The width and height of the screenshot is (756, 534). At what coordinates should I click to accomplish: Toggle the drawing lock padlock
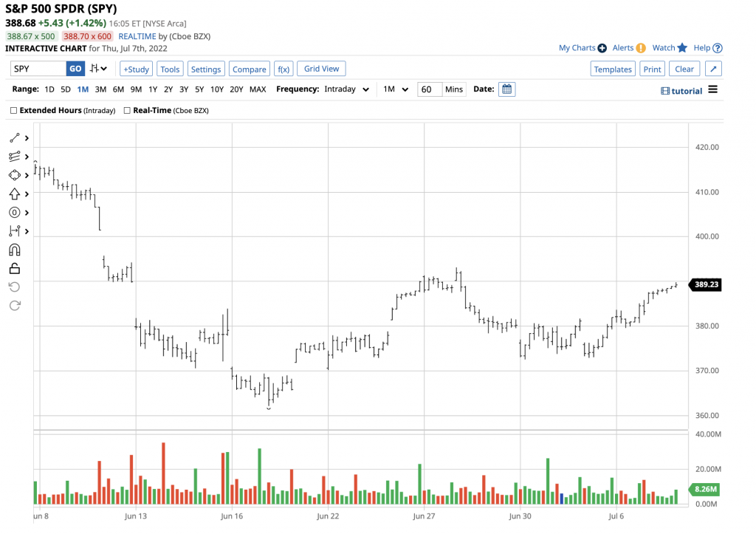pyautogui.click(x=15, y=268)
